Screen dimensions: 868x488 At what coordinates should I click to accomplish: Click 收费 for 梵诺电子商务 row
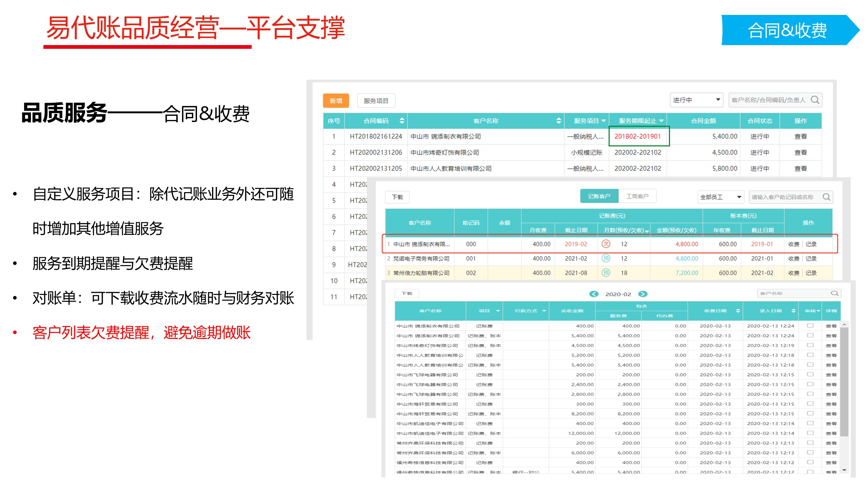point(794,259)
